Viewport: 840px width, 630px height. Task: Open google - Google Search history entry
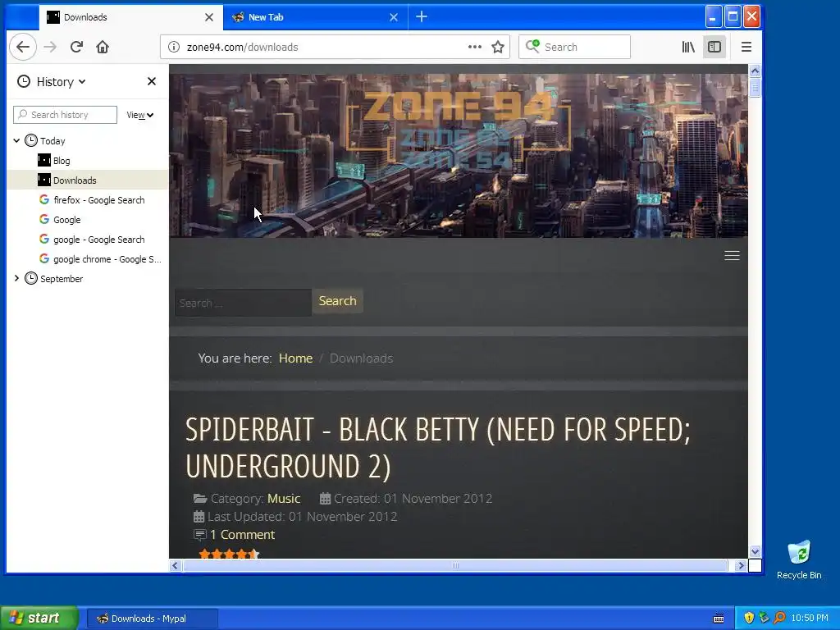coord(87,240)
